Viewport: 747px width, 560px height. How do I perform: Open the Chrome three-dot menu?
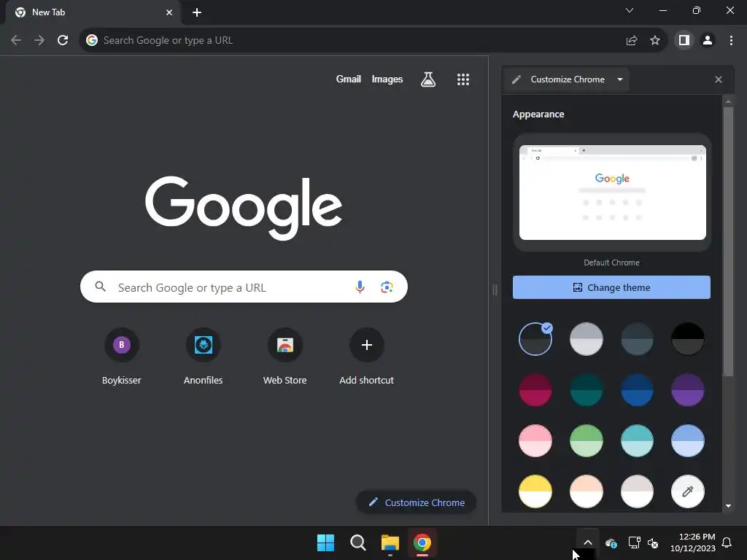(x=731, y=41)
